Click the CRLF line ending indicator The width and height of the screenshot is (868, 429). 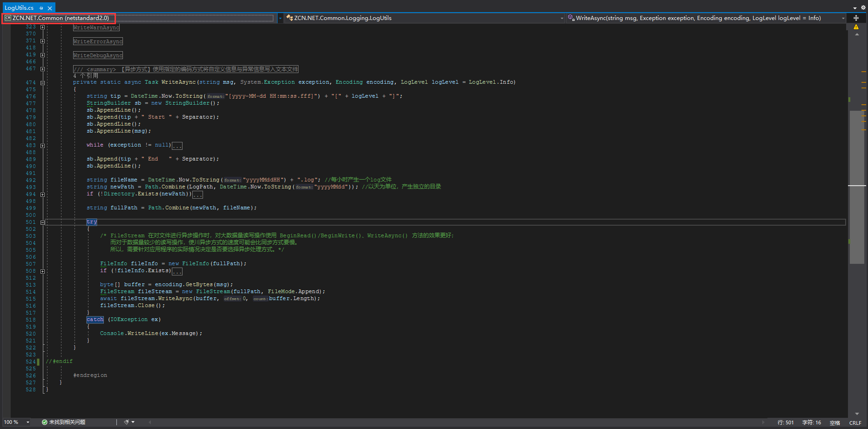[x=855, y=422]
